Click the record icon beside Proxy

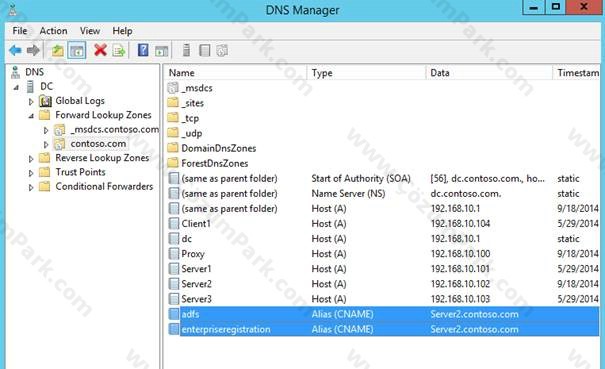tap(174, 254)
